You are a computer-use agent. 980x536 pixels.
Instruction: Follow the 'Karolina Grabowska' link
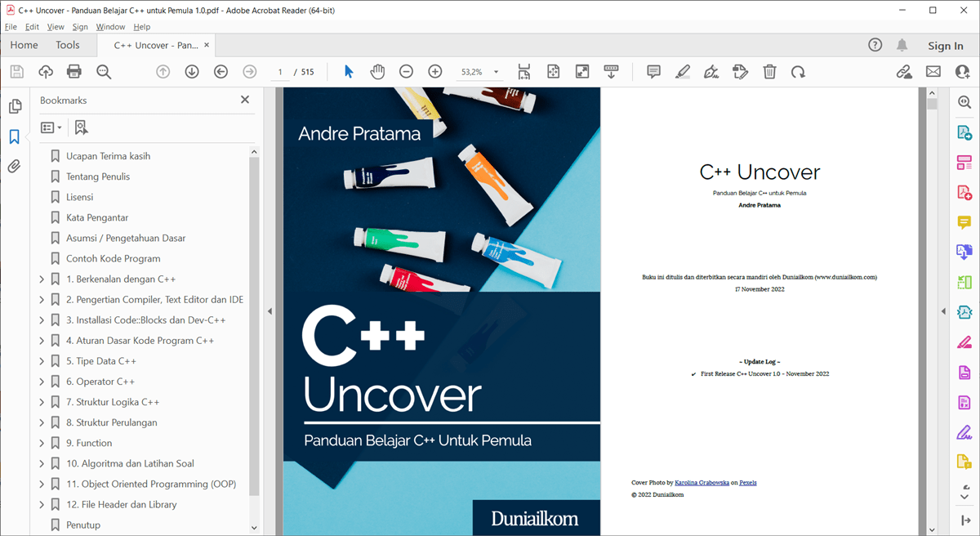point(703,483)
